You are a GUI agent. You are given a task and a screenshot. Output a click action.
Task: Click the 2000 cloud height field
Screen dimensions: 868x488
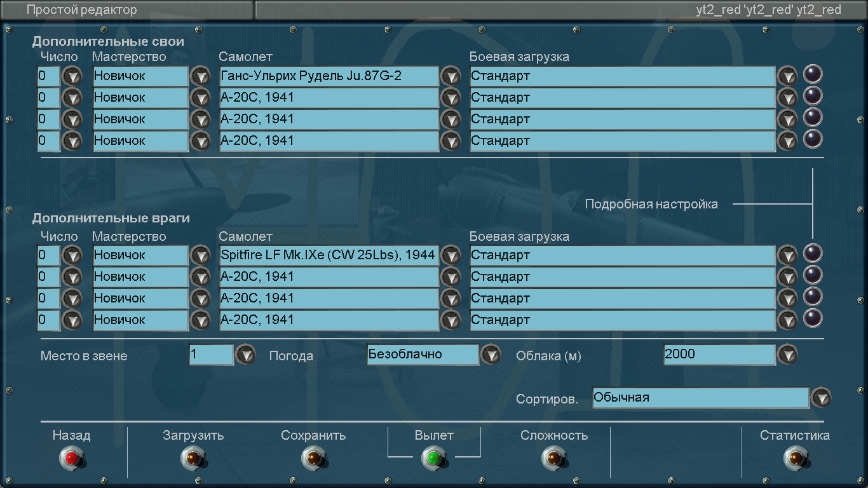click(719, 355)
